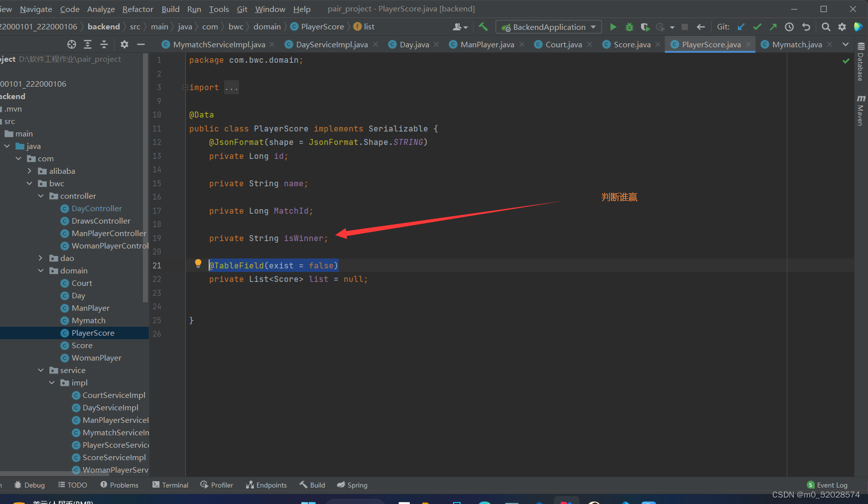Collapse the domain package
The width and height of the screenshot is (868, 504).
tap(41, 270)
